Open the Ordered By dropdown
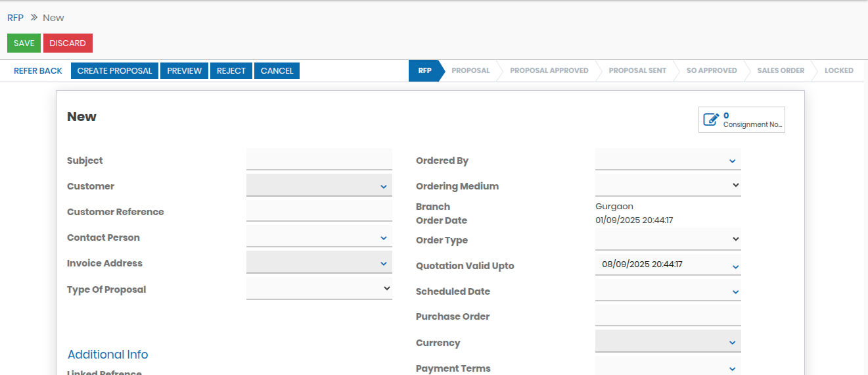868x375 pixels. (668, 161)
